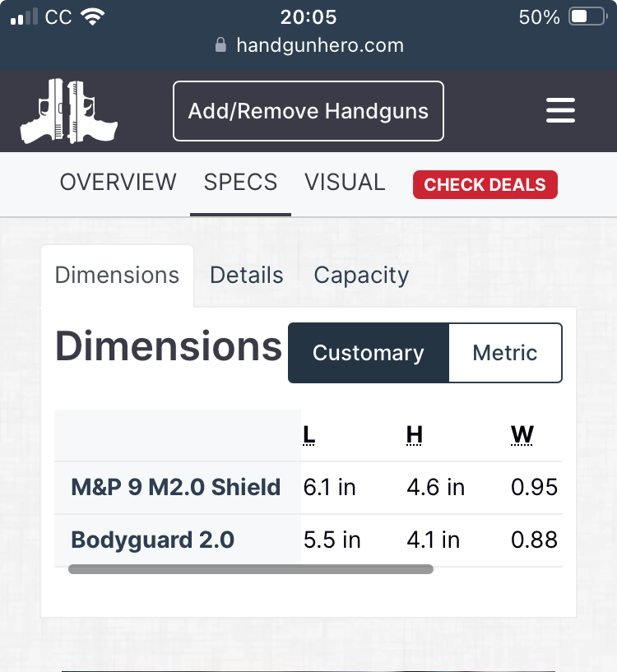Tap the cellular signal bars icon
617x672 pixels.
(25, 16)
